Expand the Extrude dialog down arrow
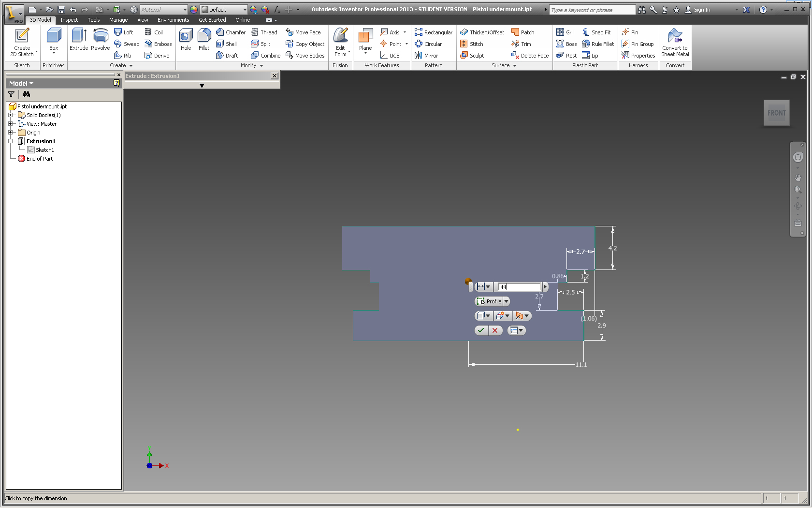Viewport: 812px width, 508px height. point(202,86)
